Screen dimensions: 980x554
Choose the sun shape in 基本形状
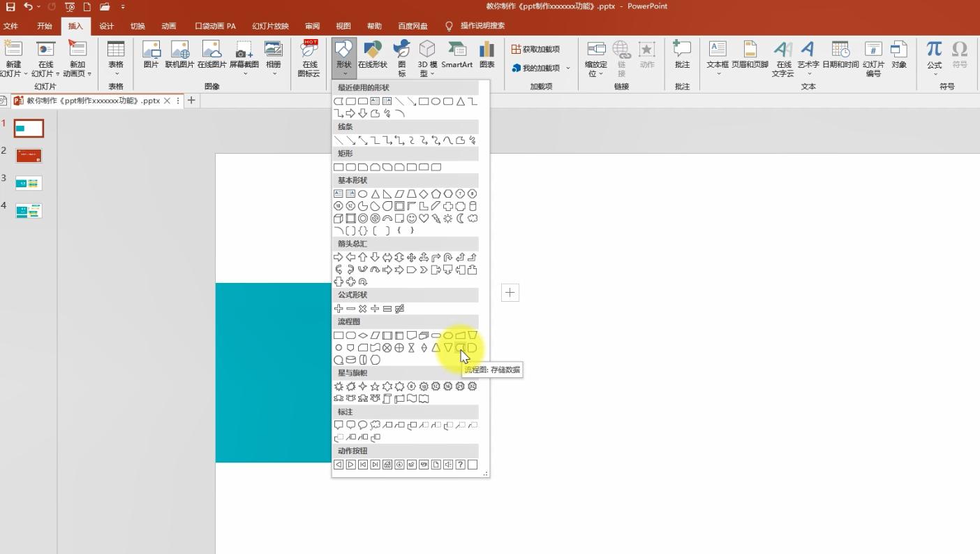coord(448,219)
